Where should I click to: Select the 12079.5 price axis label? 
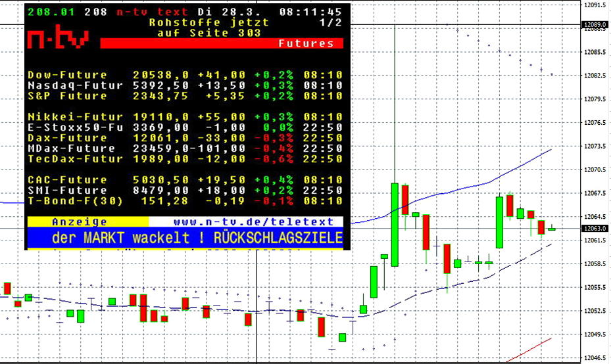pos(595,99)
